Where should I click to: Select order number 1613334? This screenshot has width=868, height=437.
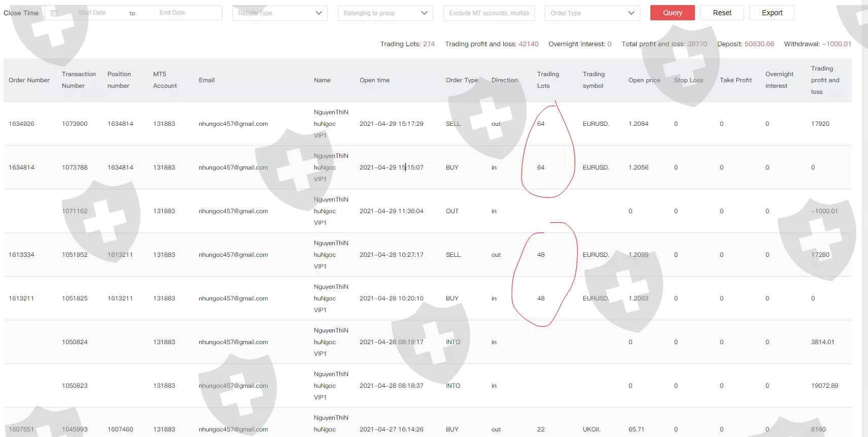(x=21, y=255)
